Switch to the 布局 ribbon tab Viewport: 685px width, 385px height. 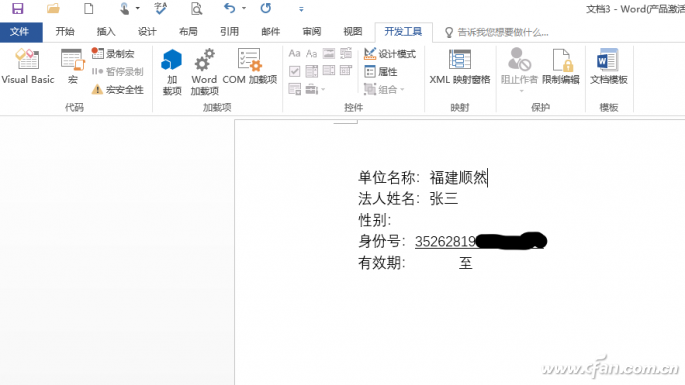[188, 31]
